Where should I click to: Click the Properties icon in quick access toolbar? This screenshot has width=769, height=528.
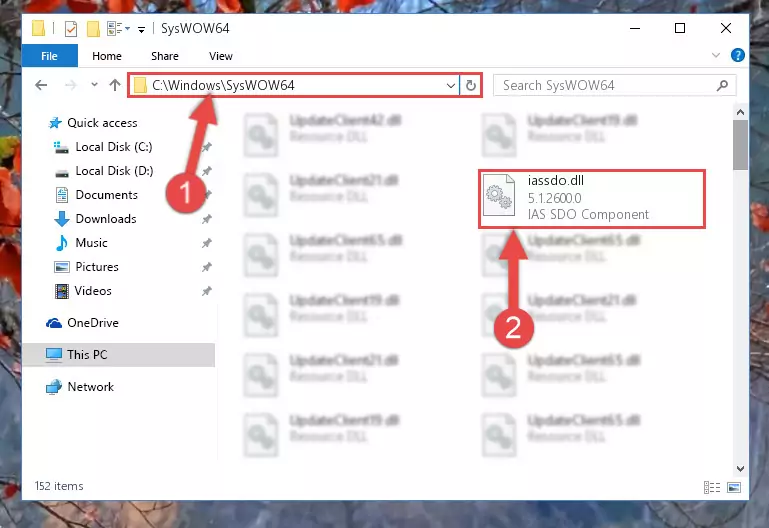coord(71,29)
